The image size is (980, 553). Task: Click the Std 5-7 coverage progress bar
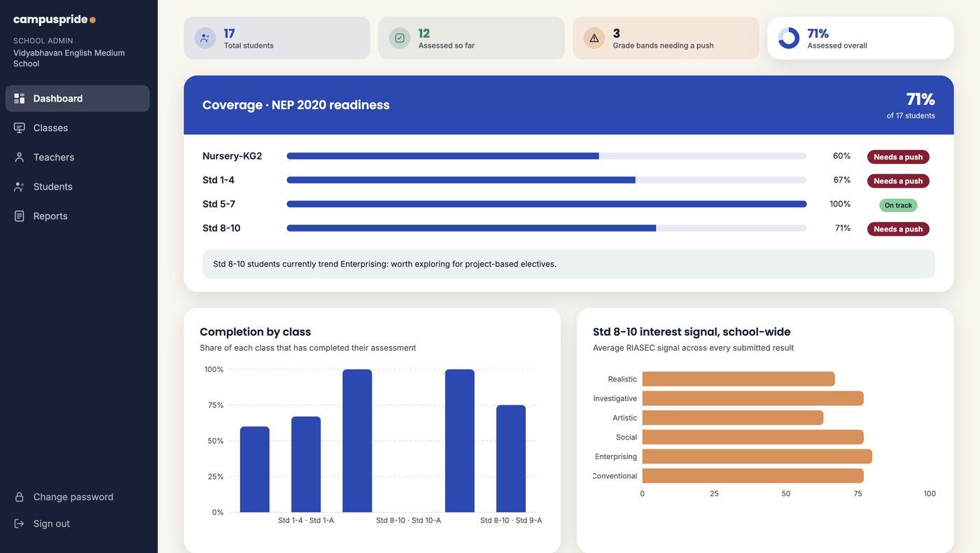[547, 204]
